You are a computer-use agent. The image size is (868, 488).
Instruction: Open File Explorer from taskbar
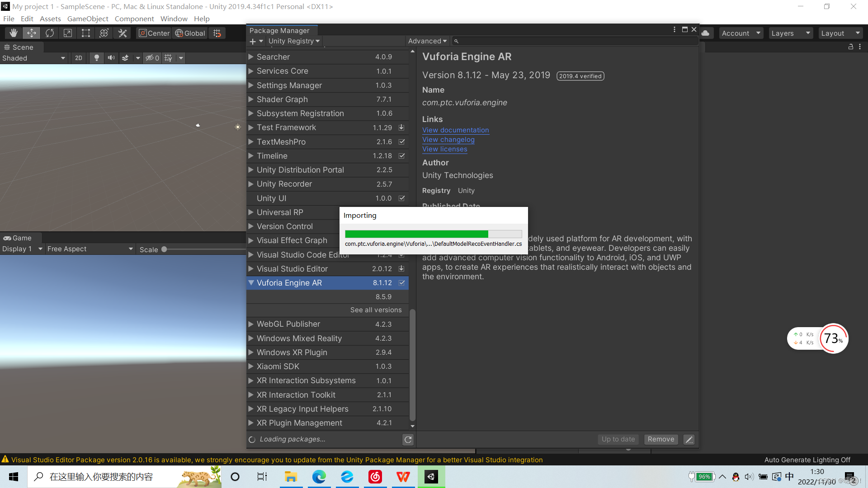pos(291,477)
